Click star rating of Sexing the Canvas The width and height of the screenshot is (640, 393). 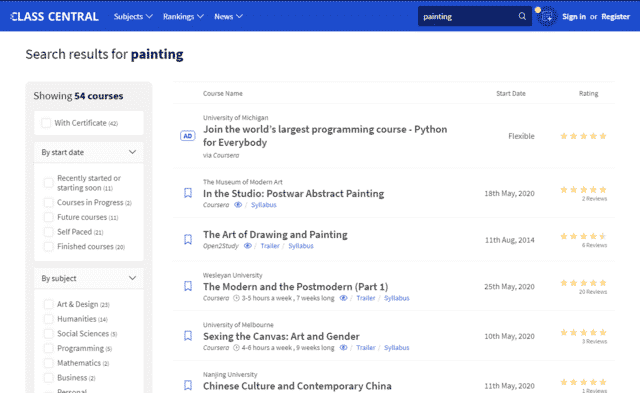tap(583, 333)
